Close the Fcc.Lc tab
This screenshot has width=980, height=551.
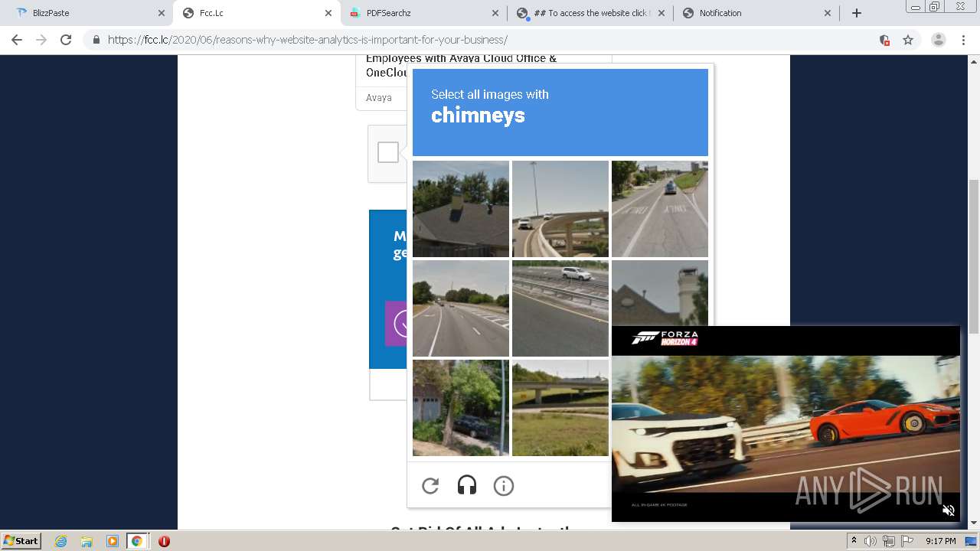coord(328,13)
